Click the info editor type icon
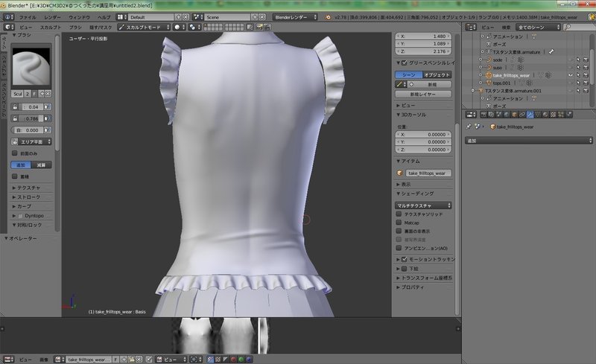The image size is (596, 364). tap(8, 17)
